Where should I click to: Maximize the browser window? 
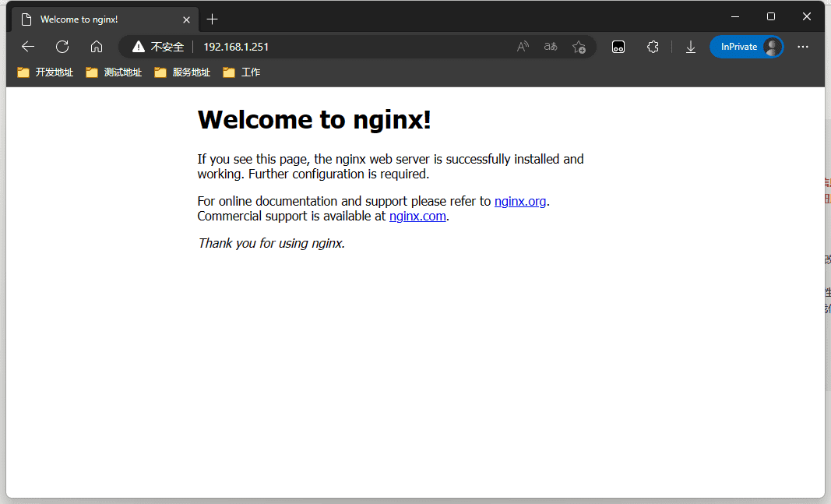pos(771,16)
